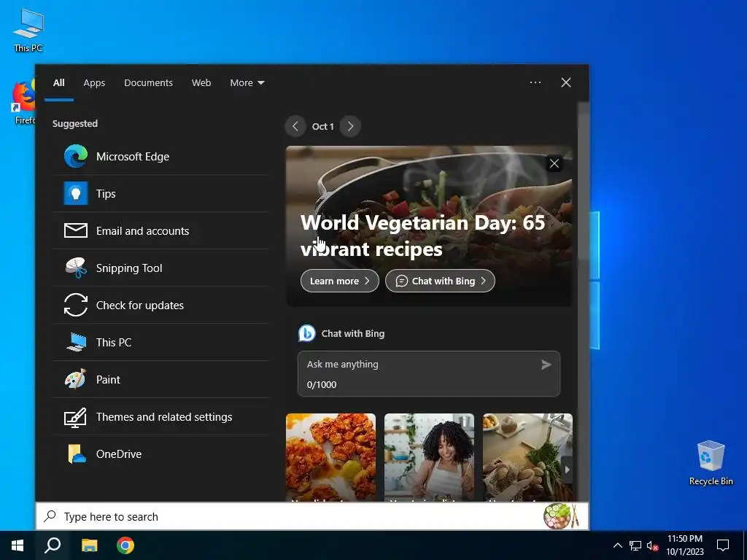
Task: Select the Check for updates text label
Action: [x=140, y=306]
